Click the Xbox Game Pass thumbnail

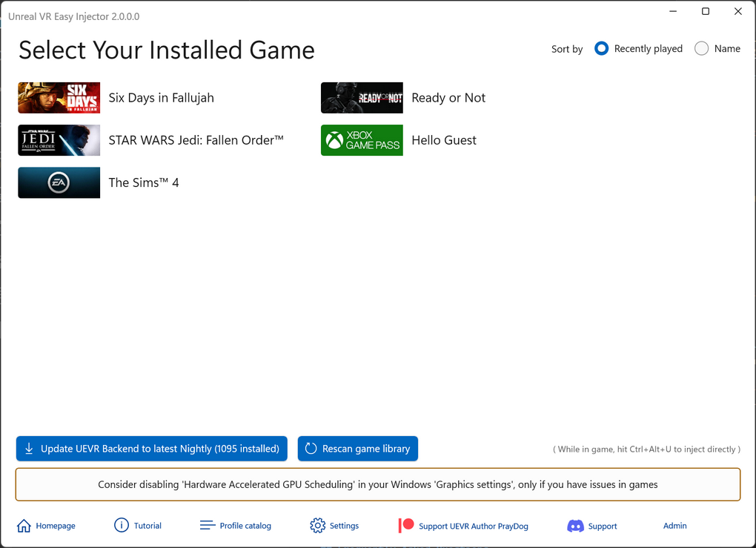coord(362,140)
